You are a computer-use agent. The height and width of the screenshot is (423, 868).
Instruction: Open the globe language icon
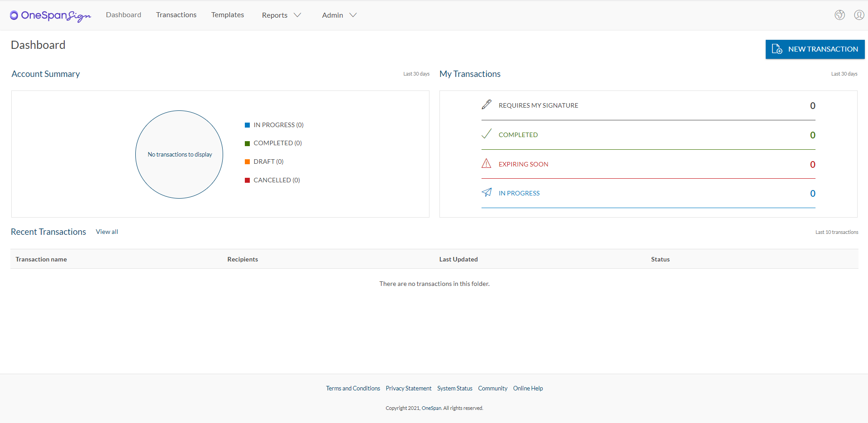click(x=839, y=15)
